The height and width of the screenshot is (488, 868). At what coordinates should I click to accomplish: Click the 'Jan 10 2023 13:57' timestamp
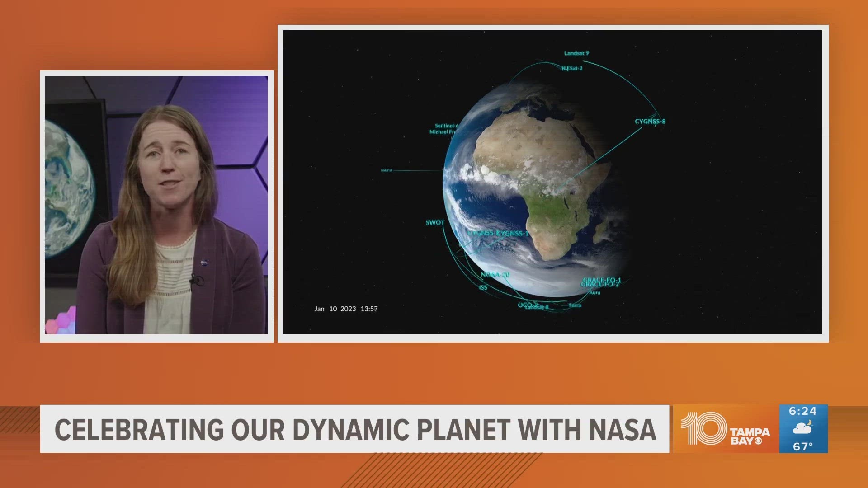point(346,309)
